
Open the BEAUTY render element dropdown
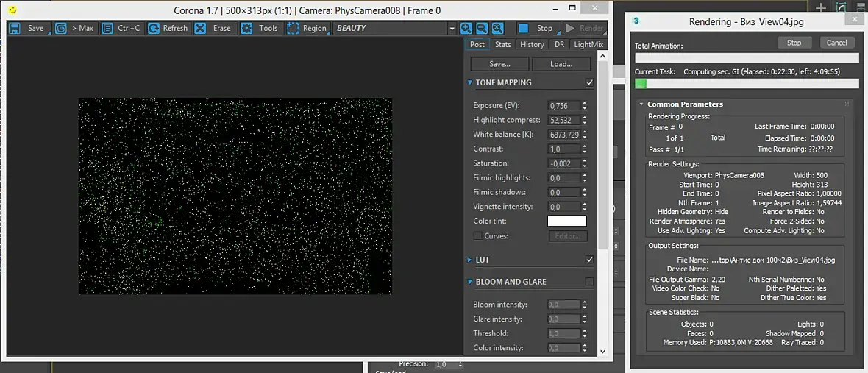coord(452,28)
